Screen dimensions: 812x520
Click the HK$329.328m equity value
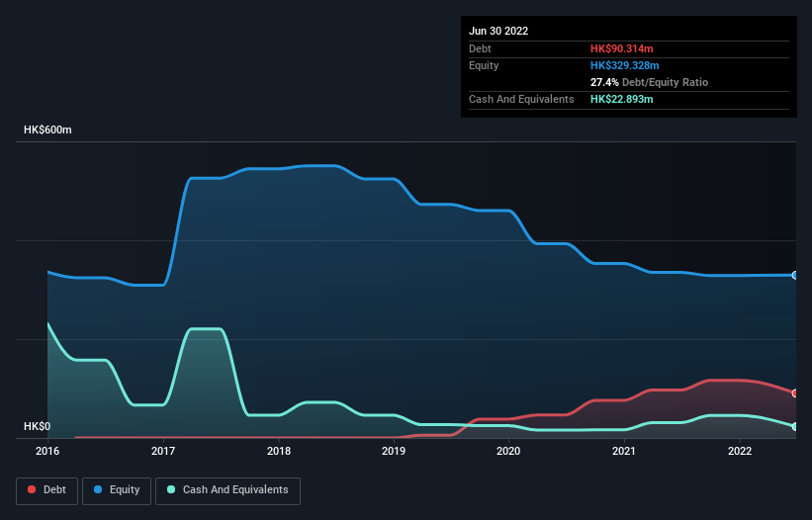point(625,65)
